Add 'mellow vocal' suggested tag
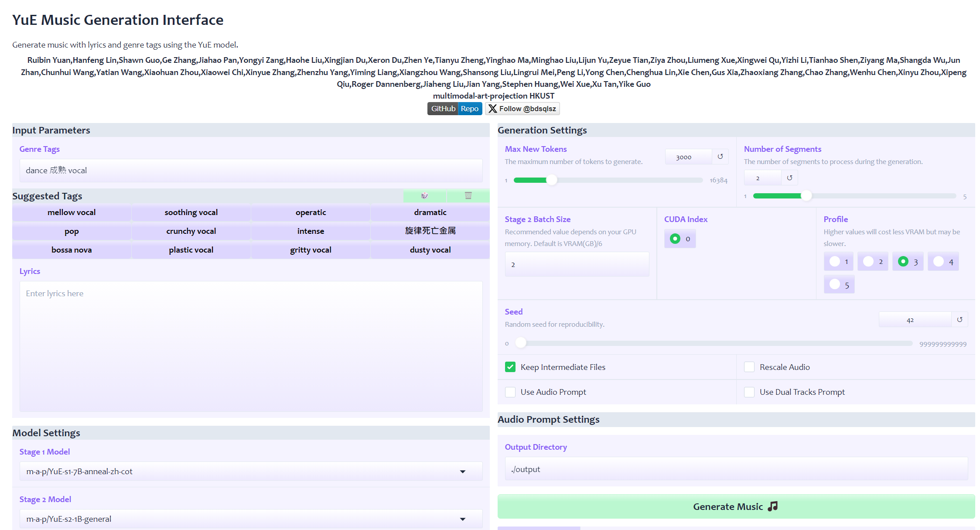This screenshot has width=980, height=530. pyautogui.click(x=72, y=212)
